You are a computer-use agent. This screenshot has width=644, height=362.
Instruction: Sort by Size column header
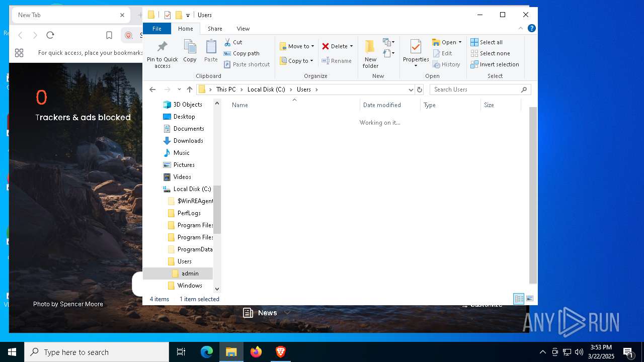pyautogui.click(x=501, y=105)
